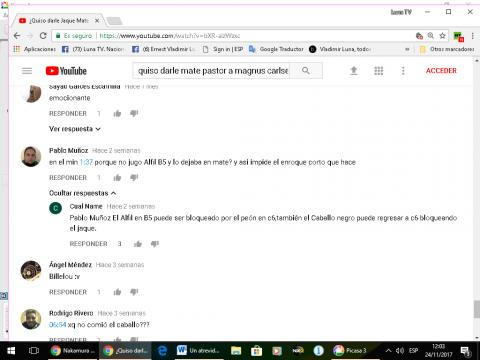Like Ángel Méndez's comment
This screenshot has width=480, height=360.
click(x=117, y=292)
